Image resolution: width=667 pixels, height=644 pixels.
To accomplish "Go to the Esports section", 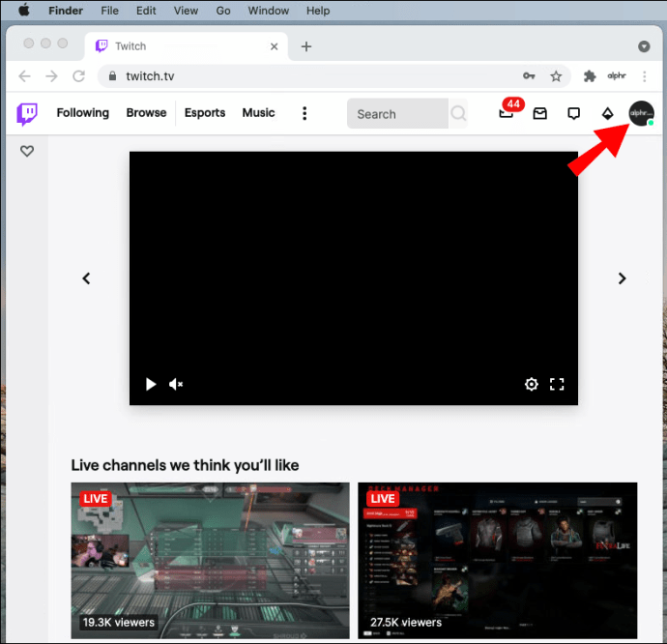I will [x=205, y=113].
